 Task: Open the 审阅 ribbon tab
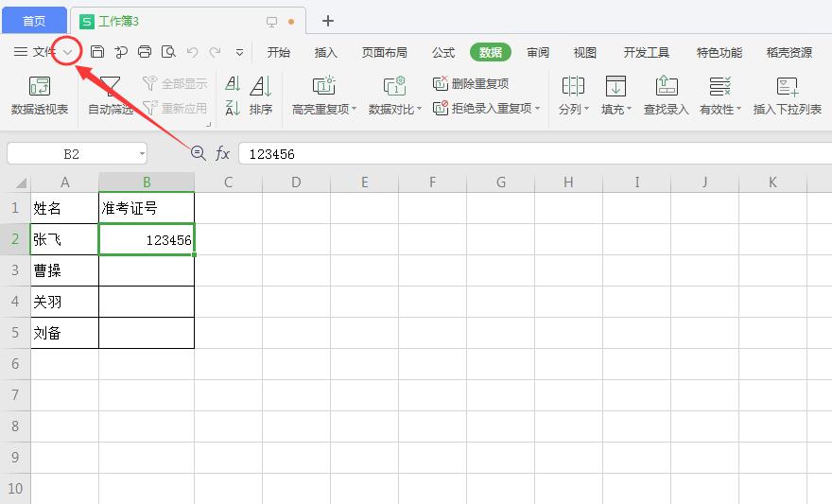point(538,52)
